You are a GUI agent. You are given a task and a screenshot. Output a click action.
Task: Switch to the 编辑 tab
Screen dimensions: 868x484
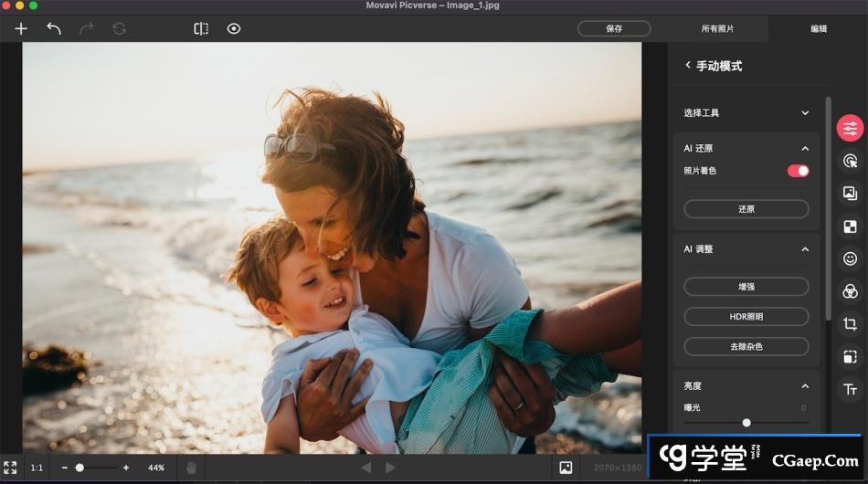[819, 28]
